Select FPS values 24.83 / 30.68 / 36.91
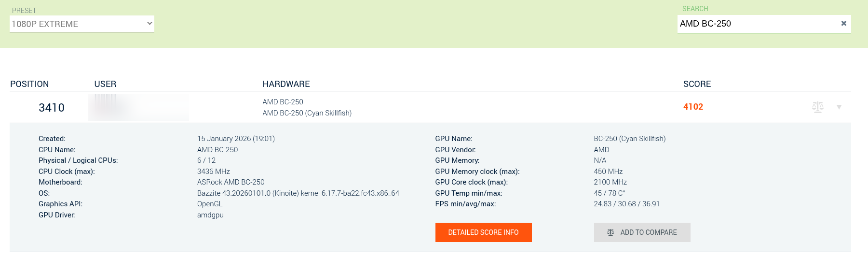The height and width of the screenshot is (258, 868). (x=626, y=204)
